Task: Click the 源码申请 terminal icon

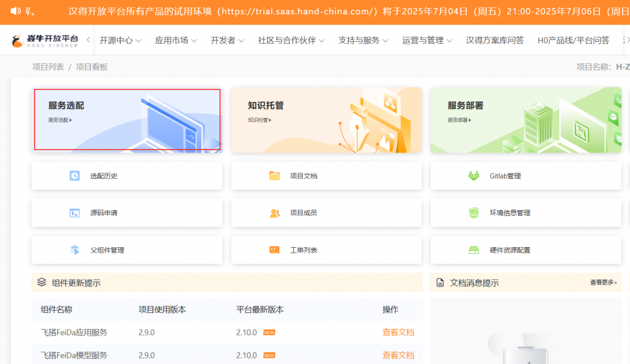Action: (x=74, y=213)
